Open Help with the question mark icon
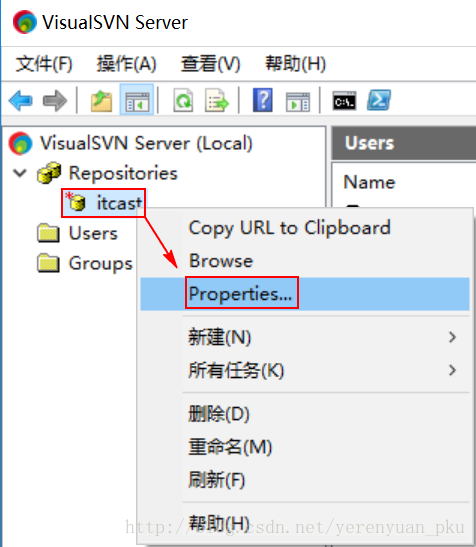476x547 pixels. click(262, 100)
